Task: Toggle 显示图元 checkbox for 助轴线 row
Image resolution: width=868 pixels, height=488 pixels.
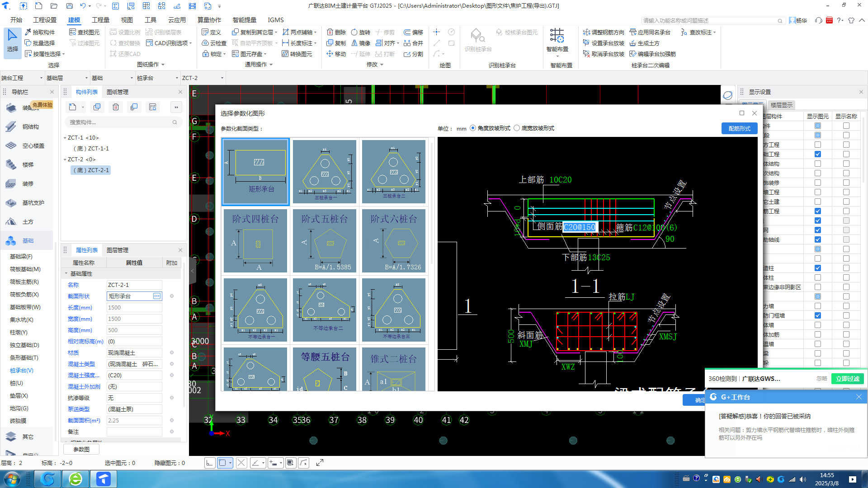Action: [817, 239]
